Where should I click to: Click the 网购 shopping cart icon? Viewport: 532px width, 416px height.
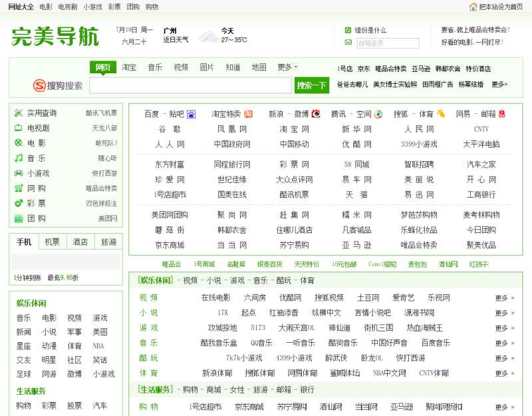click(x=19, y=188)
